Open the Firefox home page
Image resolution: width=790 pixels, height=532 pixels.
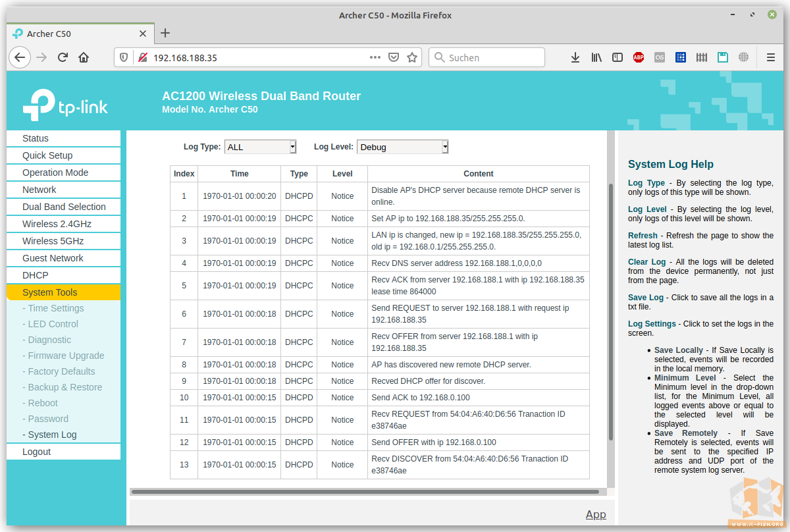tap(84, 57)
